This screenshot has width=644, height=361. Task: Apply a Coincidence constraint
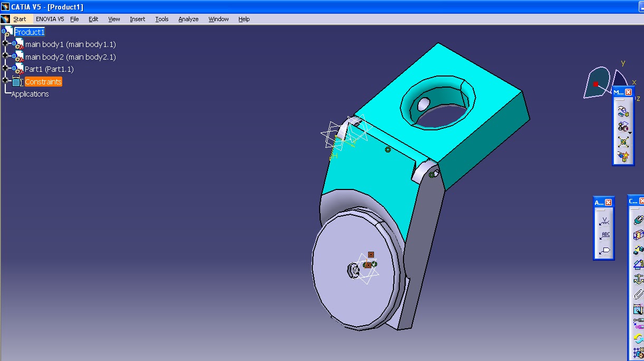[638, 221]
